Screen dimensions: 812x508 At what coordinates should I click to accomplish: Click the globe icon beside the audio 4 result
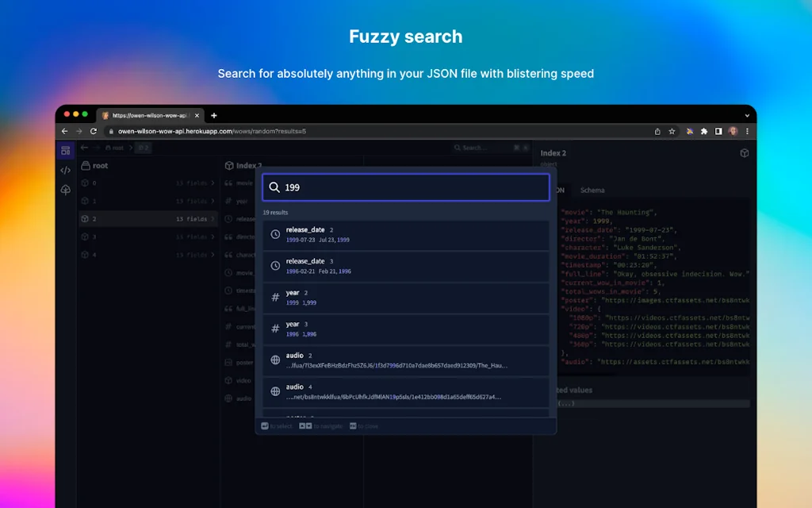(274, 391)
